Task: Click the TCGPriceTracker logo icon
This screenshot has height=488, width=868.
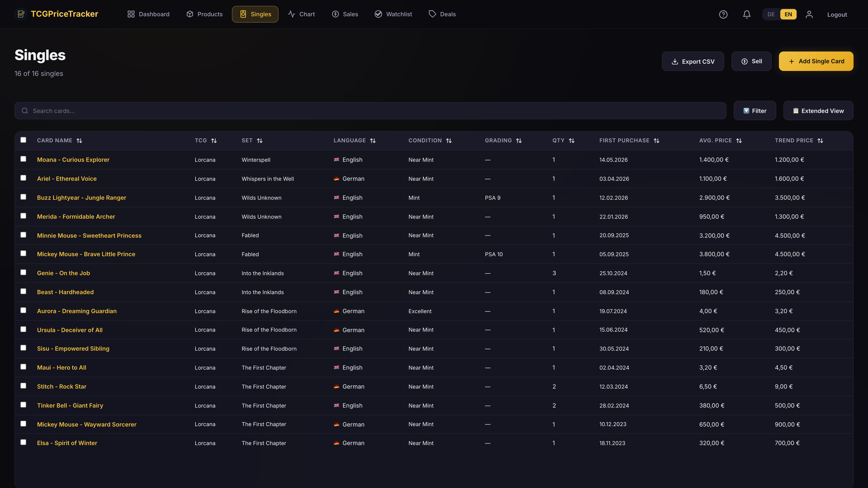Action: (21, 14)
